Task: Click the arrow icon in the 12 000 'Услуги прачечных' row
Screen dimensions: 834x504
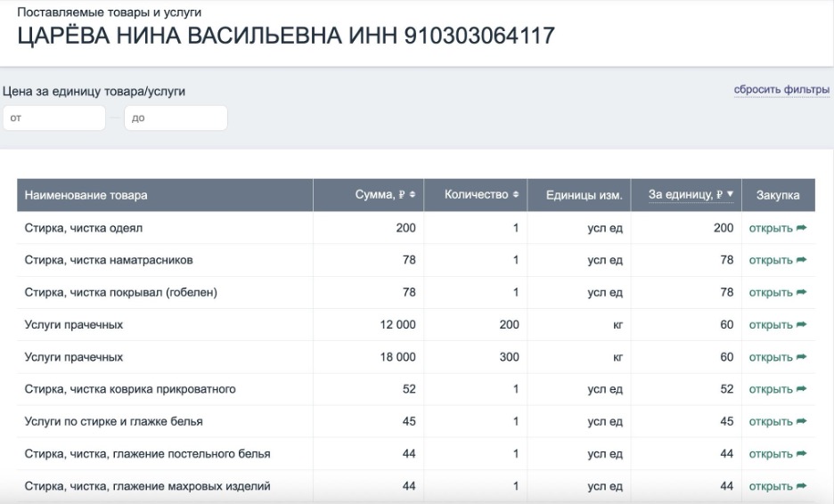Action: (801, 325)
